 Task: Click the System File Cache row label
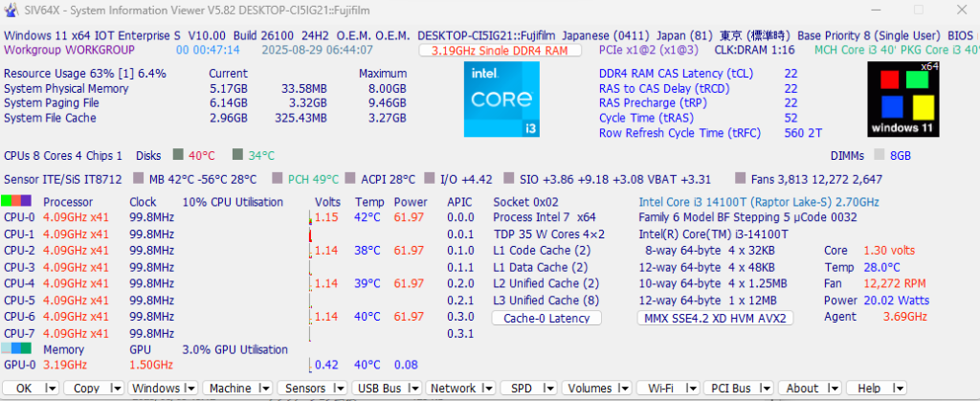[50, 118]
